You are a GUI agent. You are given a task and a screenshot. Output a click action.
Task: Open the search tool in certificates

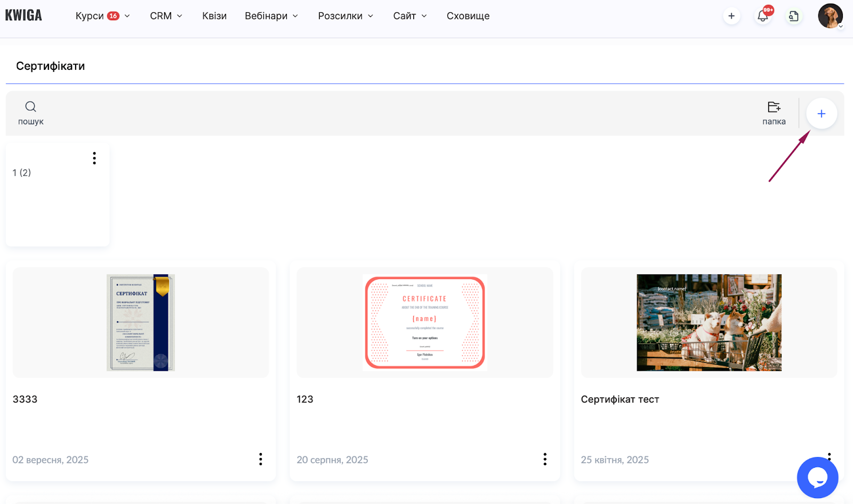pos(31,113)
